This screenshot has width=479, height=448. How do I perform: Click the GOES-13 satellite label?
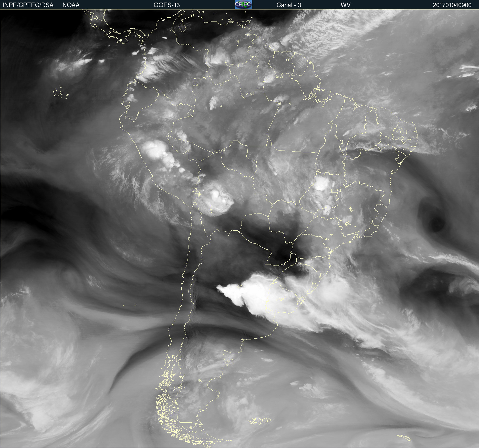[167, 5]
